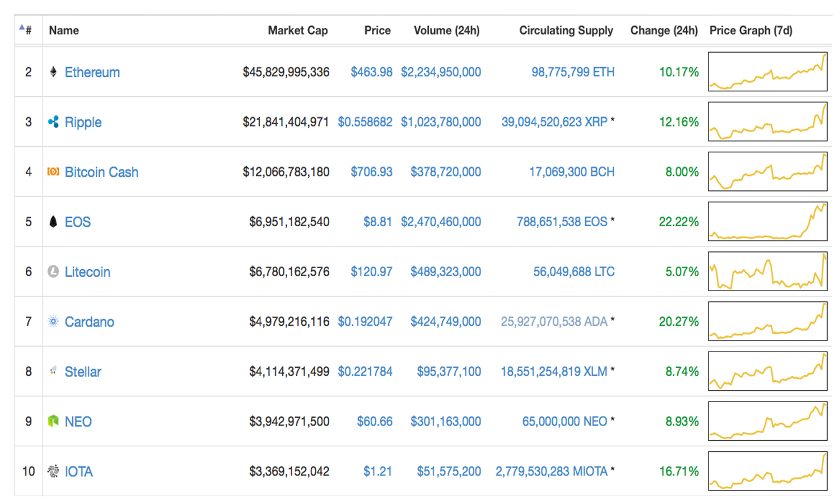This screenshot has height=504, width=840.
Task: Open IOTA 7-day price graph
Action: tap(768, 470)
